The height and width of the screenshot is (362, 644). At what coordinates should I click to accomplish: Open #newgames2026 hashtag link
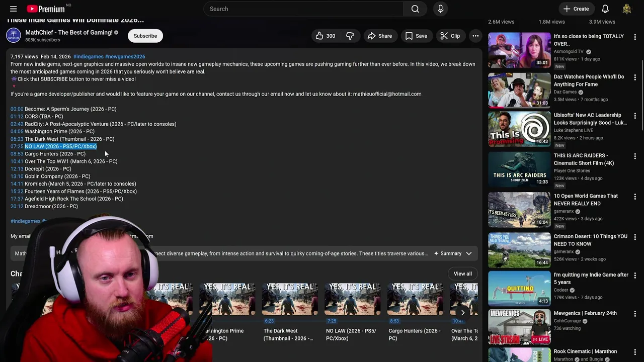[x=125, y=57]
